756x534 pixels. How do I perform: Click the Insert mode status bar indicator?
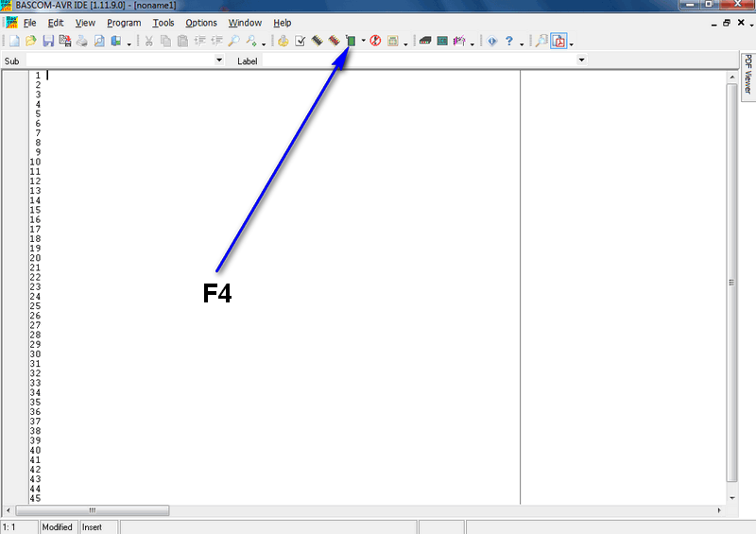click(x=98, y=527)
